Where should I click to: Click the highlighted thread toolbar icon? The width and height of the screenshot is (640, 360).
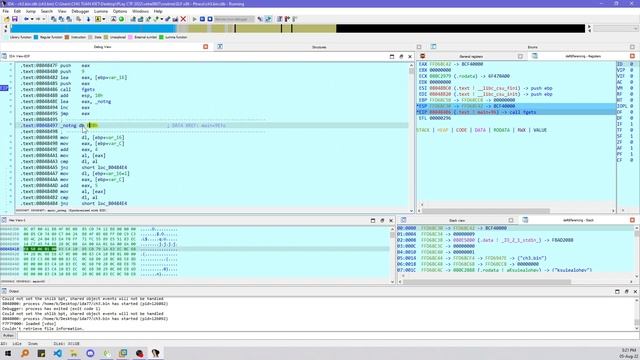pyautogui.click(x=268, y=19)
